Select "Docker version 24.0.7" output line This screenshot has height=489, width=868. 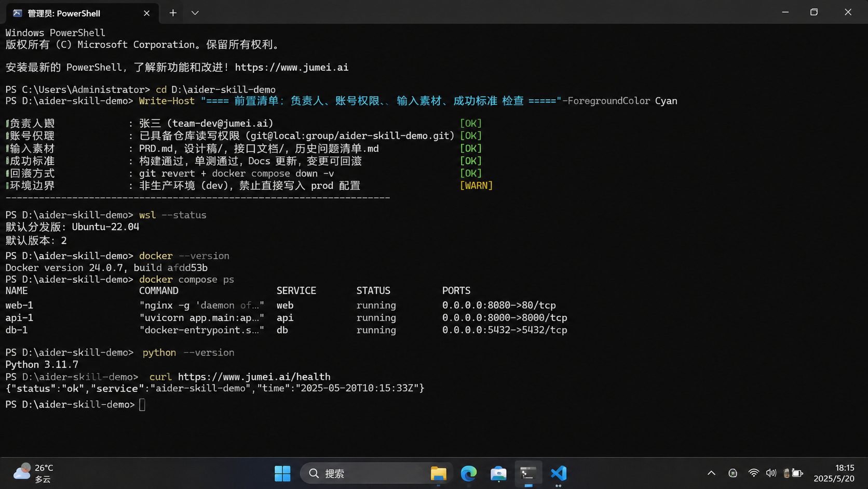(x=106, y=268)
